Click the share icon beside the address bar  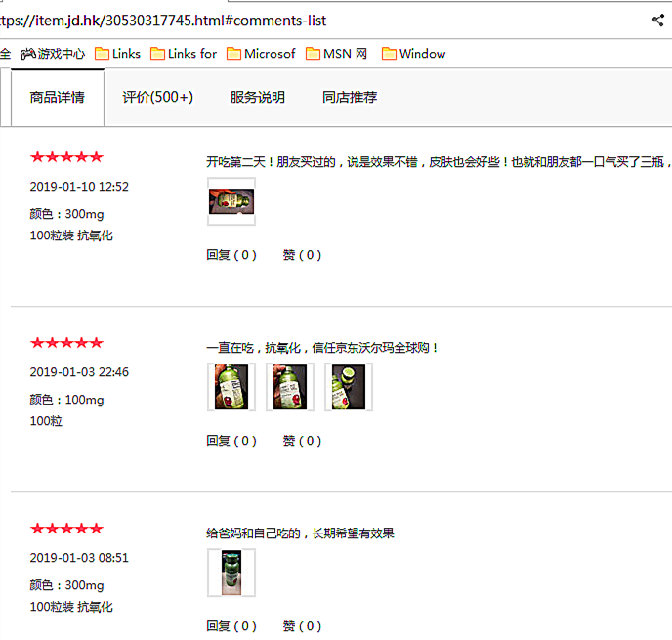(x=658, y=21)
